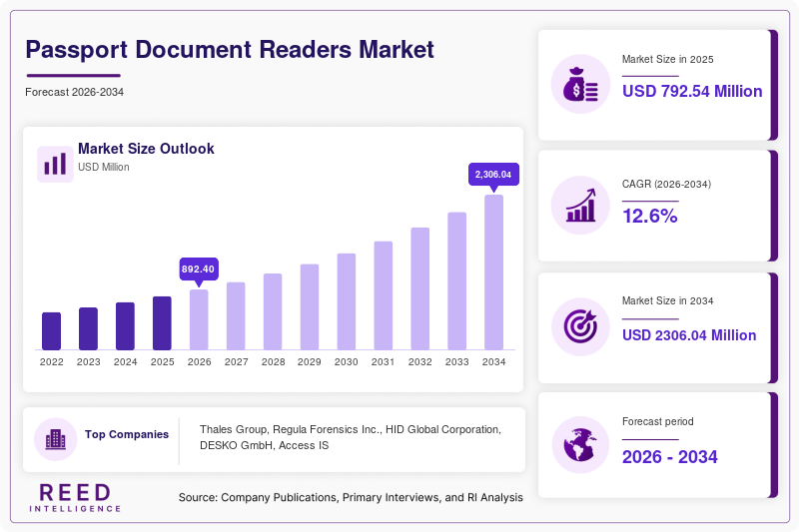
Task: Click the 2030 axis label
Action: click(347, 362)
